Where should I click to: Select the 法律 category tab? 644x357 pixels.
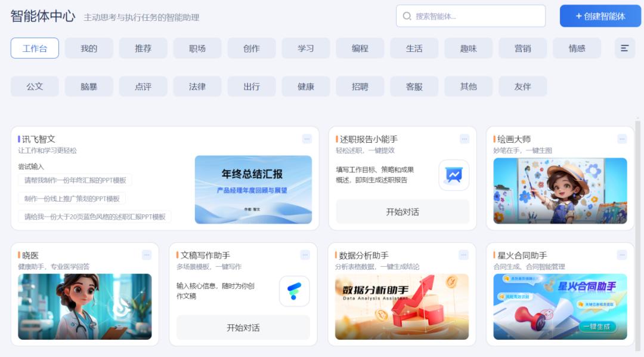coord(197,87)
